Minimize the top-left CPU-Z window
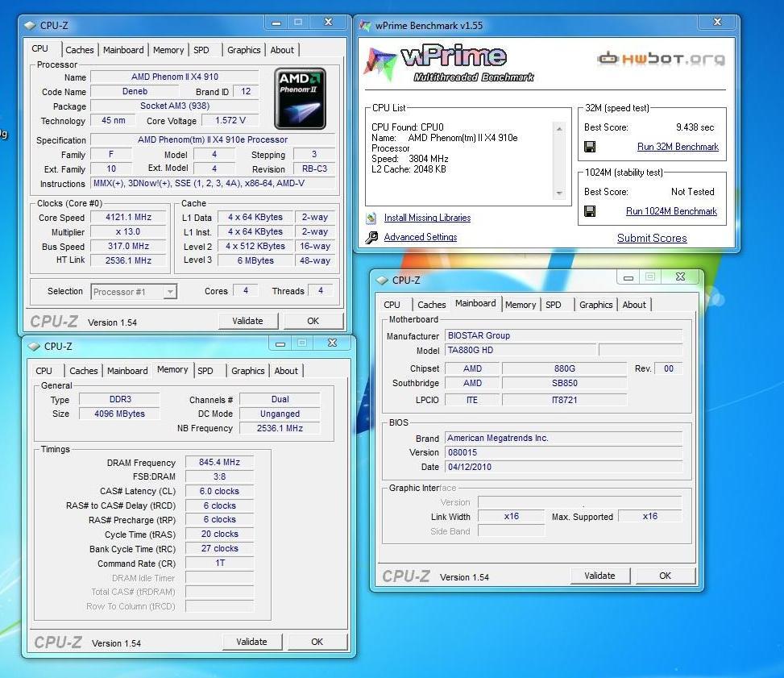The image size is (784, 678). tap(276, 22)
